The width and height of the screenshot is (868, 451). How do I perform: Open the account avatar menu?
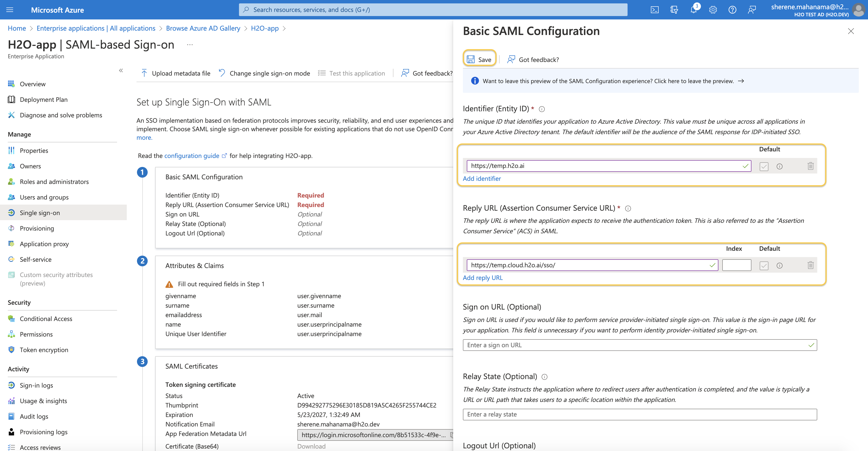click(858, 10)
